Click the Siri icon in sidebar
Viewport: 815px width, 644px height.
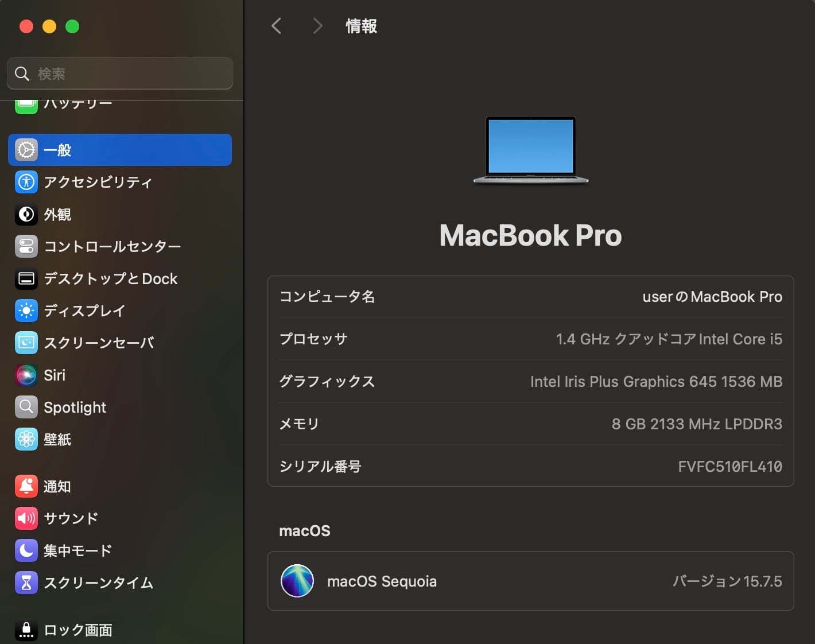point(26,375)
